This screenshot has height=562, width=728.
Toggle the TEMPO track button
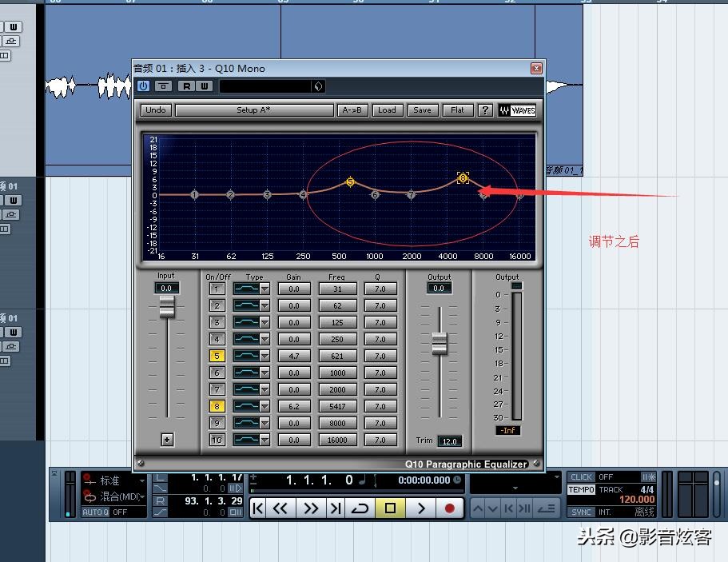[x=581, y=489]
